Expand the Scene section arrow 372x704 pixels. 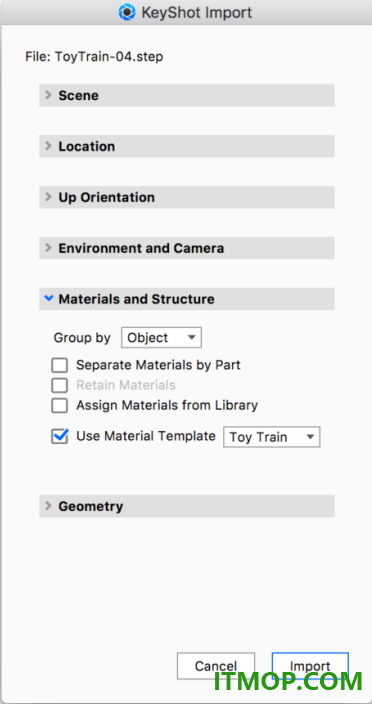point(48,95)
